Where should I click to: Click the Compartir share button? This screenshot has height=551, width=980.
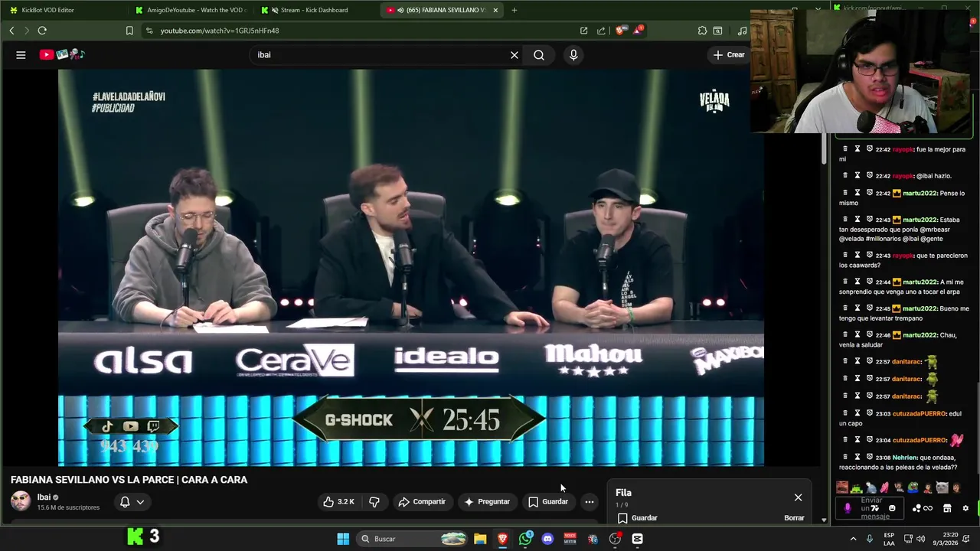coord(422,502)
